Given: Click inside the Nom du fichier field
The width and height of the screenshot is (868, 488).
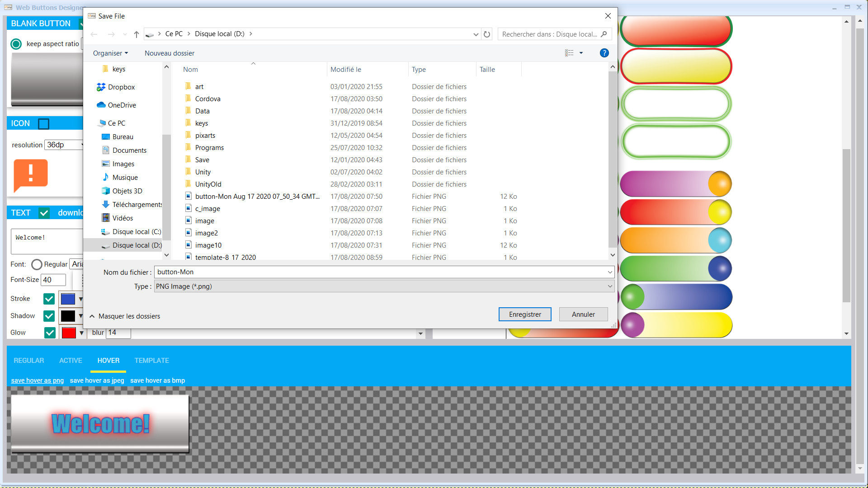Looking at the screenshot, I should tap(316, 272).
